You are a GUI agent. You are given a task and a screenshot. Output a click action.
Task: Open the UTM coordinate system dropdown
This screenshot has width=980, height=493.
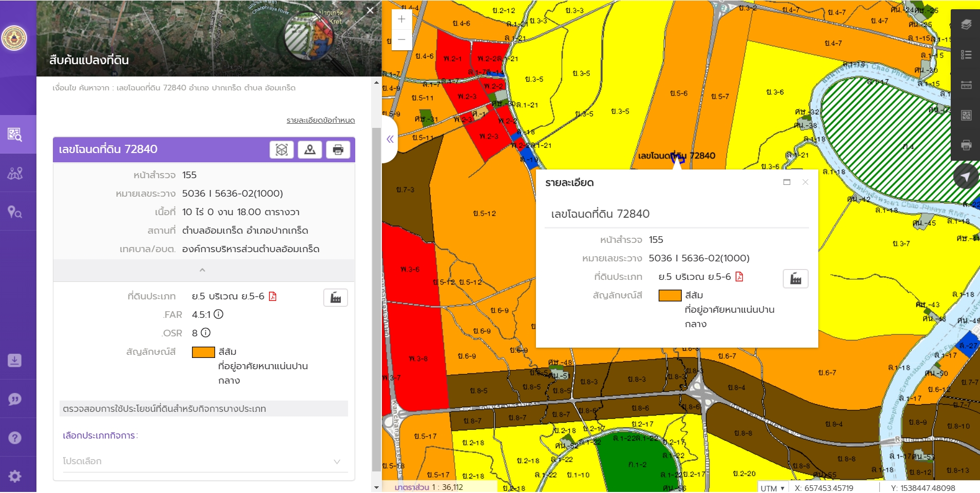click(773, 488)
